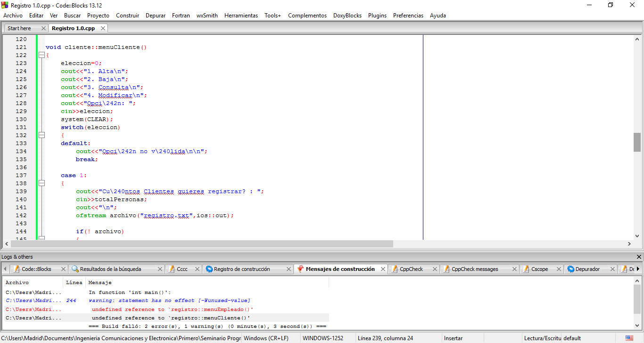Close the Start here editor tab
644x343 pixels.
click(43, 28)
